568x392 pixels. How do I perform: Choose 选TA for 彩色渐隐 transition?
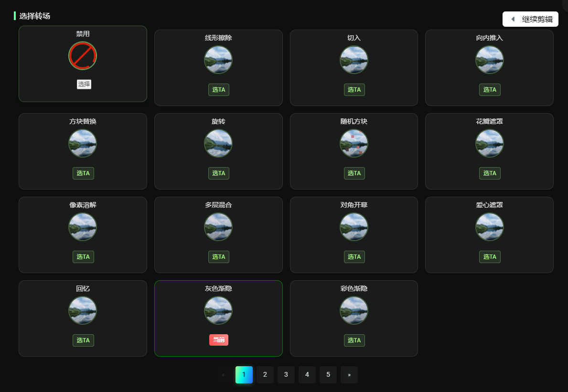[x=354, y=340]
